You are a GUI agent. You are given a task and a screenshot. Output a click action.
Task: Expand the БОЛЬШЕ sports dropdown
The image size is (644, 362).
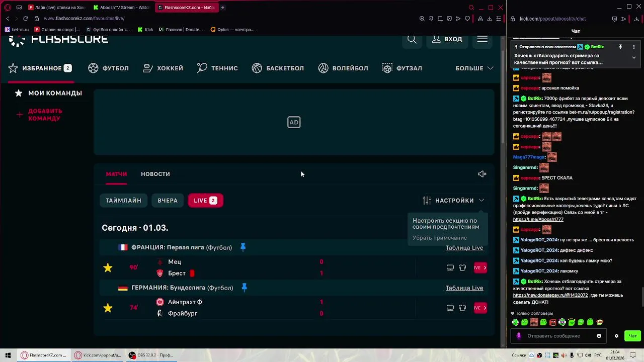click(x=474, y=68)
